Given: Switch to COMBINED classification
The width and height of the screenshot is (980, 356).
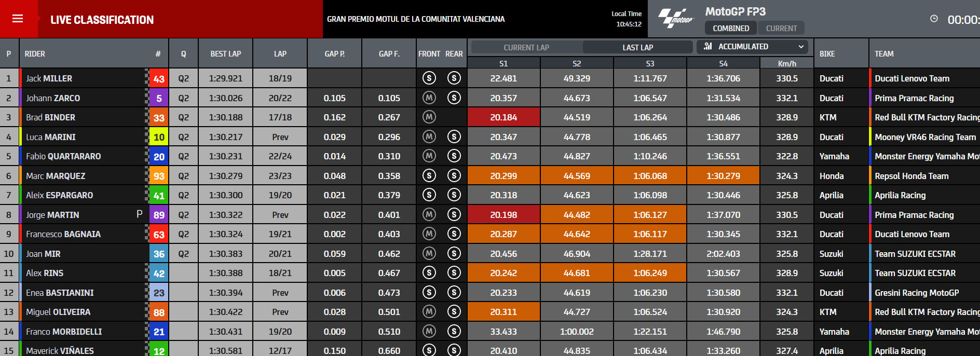Looking at the screenshot, I should (730, 28).
